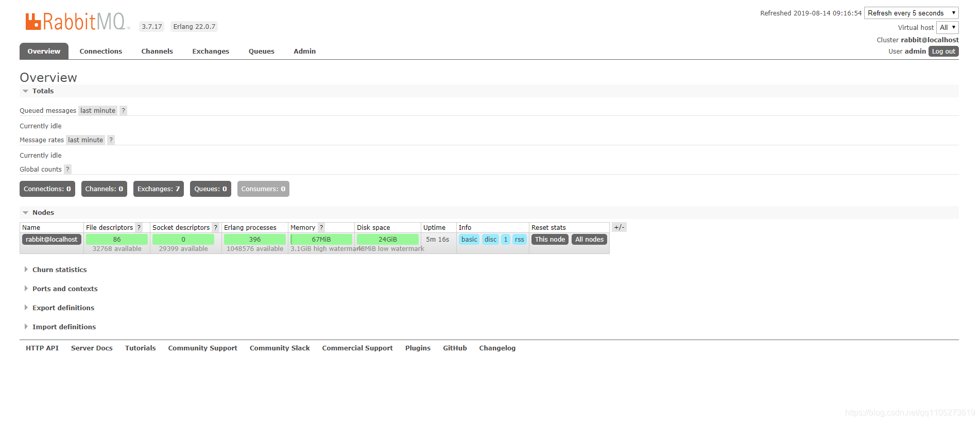
Task: Switch to the Channels tab
Action: [157, 51]
